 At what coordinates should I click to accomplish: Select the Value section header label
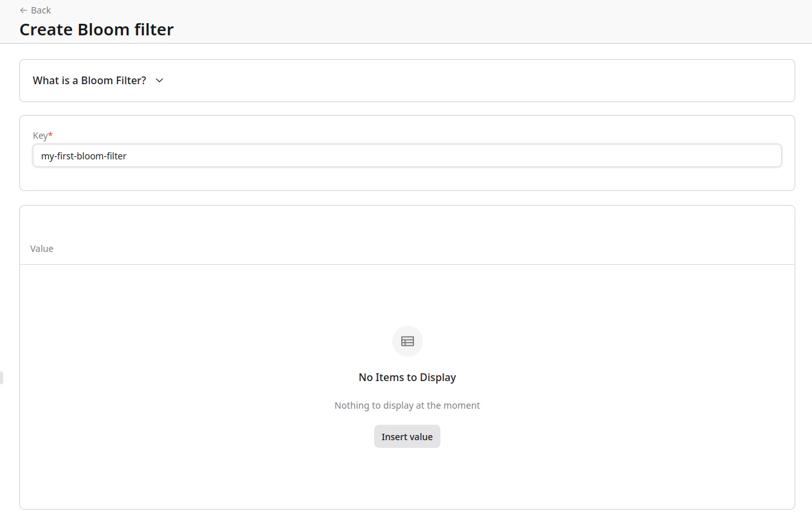[x=41, y=249]
